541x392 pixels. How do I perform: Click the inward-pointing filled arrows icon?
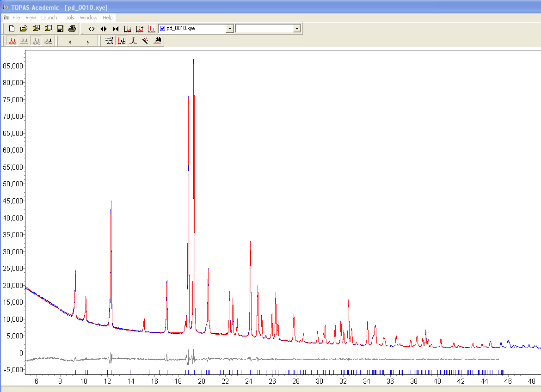point(116,29)
